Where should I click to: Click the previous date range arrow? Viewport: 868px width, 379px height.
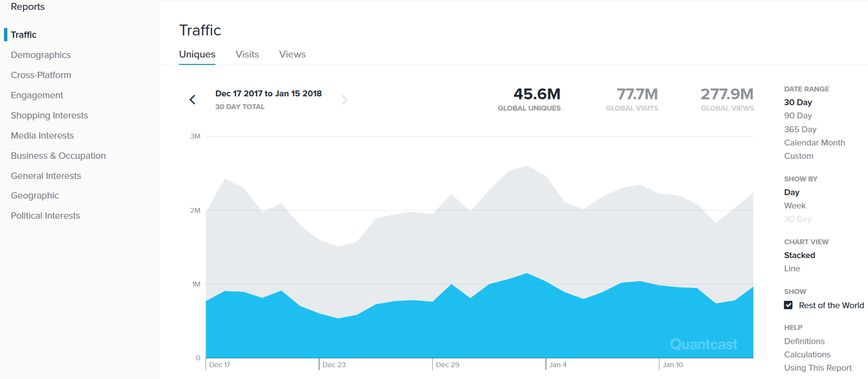click(x=192, y=100)
